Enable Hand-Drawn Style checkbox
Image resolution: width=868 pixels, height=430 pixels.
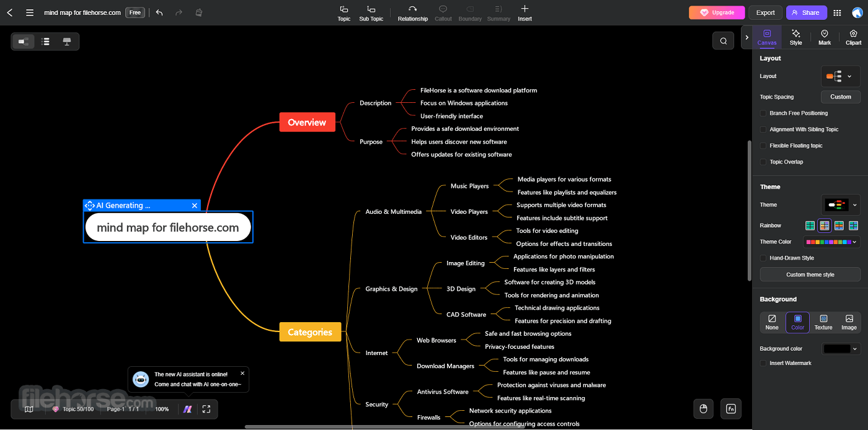pos(764,258)
